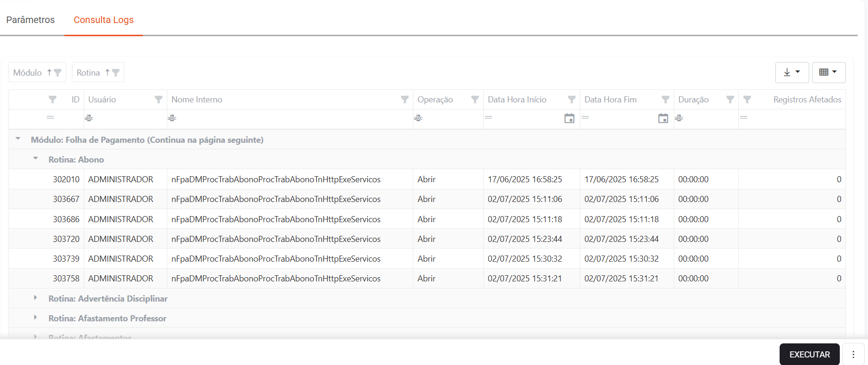Open the column chooser grid dropdown

coord(829,72)
